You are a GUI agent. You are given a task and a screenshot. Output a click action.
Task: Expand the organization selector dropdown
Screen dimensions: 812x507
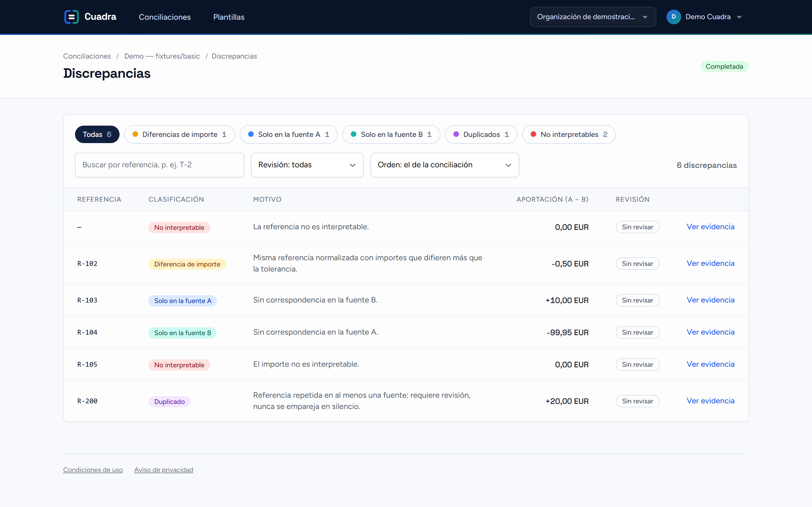point(593,17)
